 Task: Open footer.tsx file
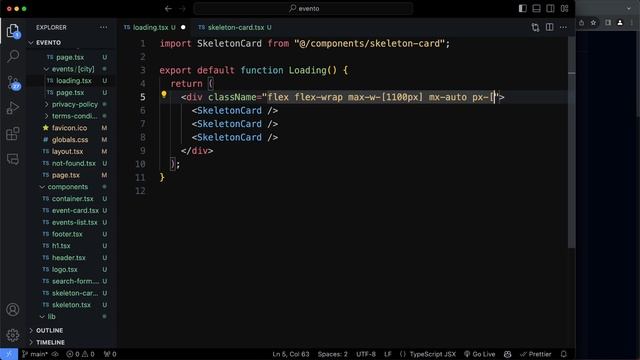[67, 234]
